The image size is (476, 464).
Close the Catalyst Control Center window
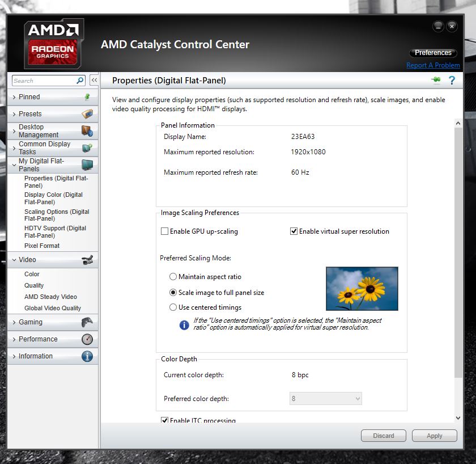tap(452, 27)
